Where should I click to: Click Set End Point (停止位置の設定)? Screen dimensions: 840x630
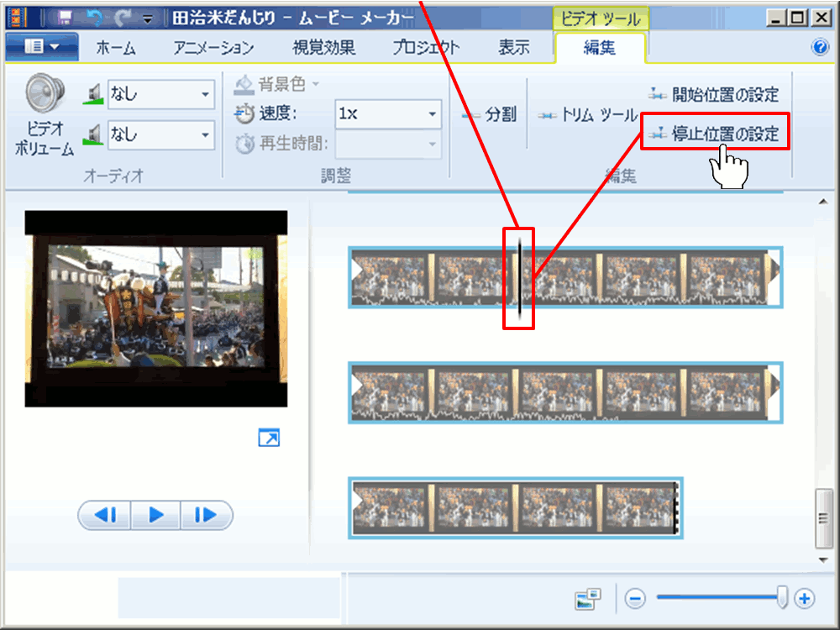715,134
